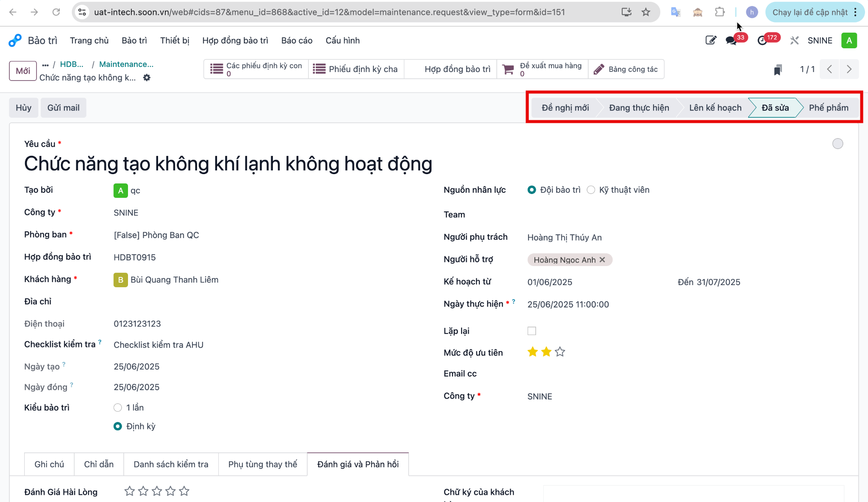This screenshot has width=868, height=502.
Task: Open the Bảo trì app home icon
Action: (x=15, y=41)
